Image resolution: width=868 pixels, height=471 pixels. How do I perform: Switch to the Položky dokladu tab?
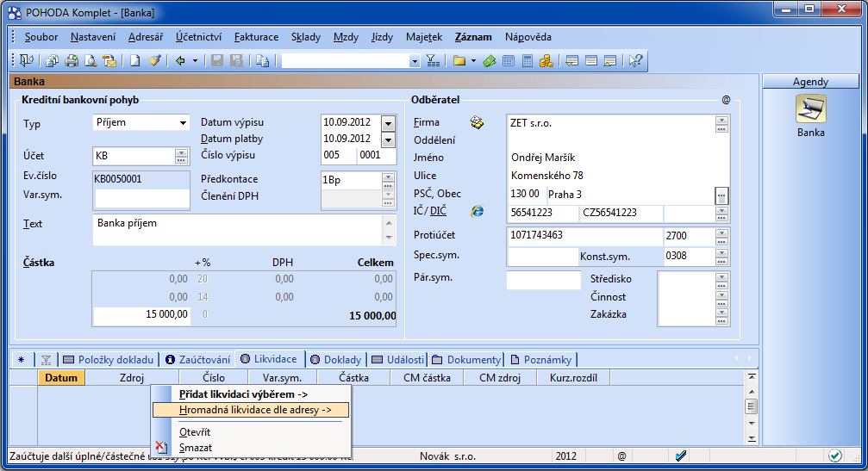point(109,360)
